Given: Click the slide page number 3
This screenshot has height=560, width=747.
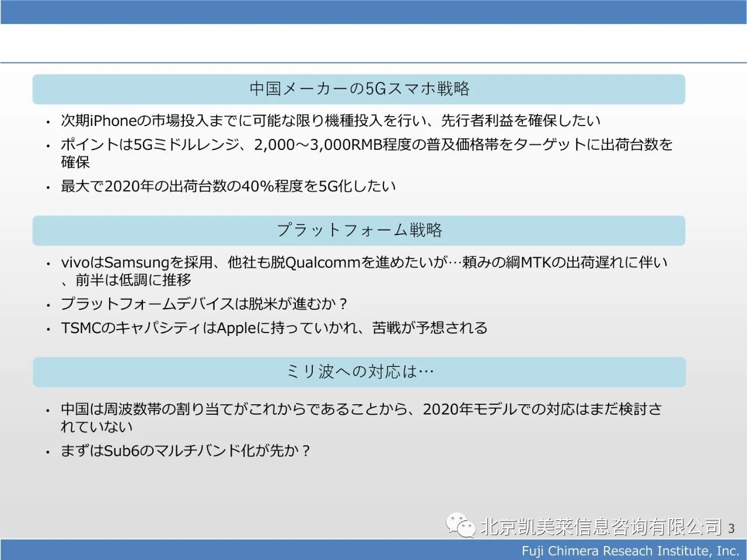Looking at the screenshot, I should click(731, 528).
